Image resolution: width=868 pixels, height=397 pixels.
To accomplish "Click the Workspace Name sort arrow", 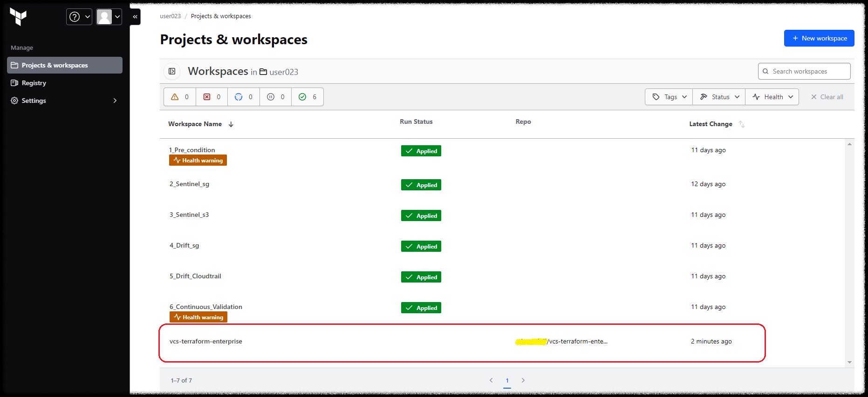I will tap(231, 124).
